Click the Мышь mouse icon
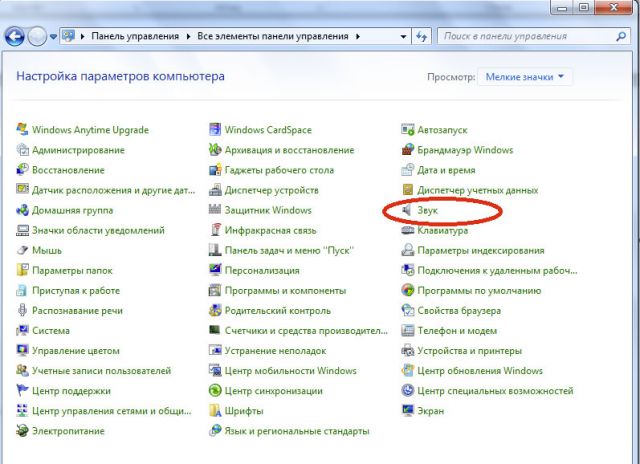Viewport: 640px width, 464px height. tap(22, 250)
